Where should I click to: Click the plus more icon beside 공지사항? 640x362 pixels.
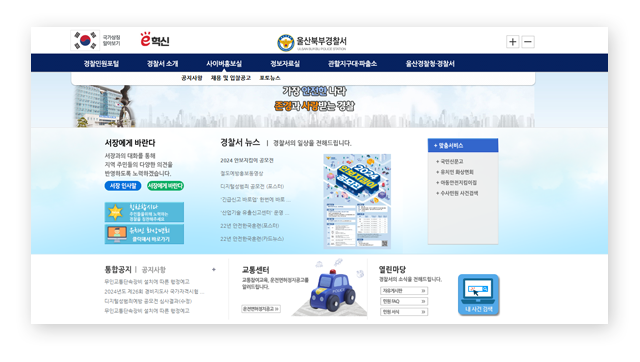[213, 270]
